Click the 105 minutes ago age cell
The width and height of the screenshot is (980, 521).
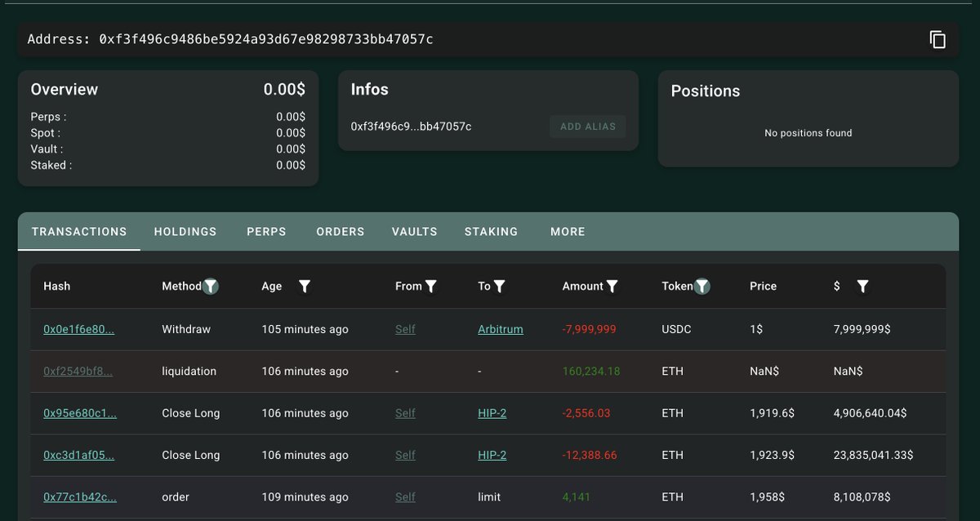tap(305, 329)
